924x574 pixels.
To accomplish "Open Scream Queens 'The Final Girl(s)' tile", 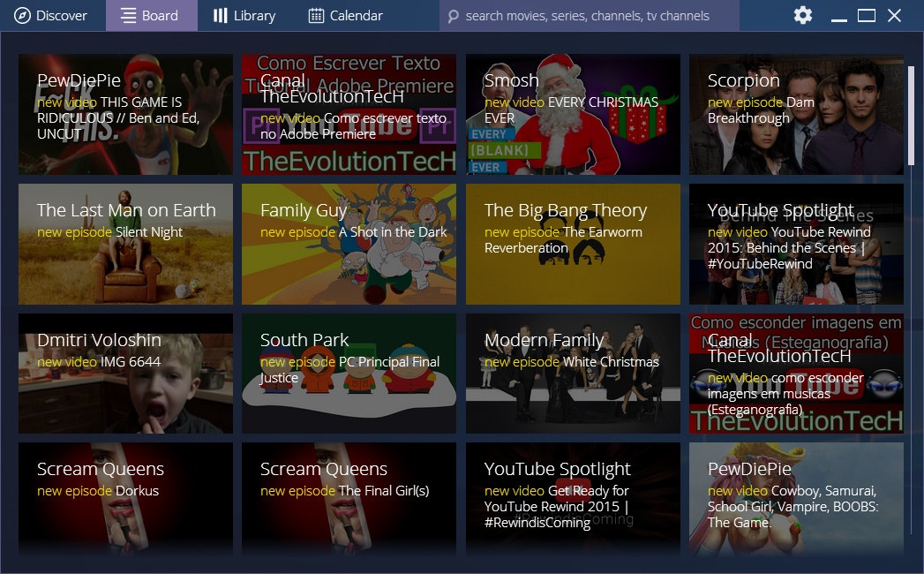I will click(349, 499).
